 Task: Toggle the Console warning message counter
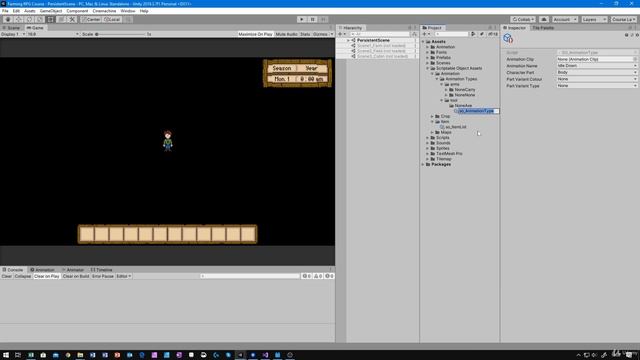pos(318,276)
